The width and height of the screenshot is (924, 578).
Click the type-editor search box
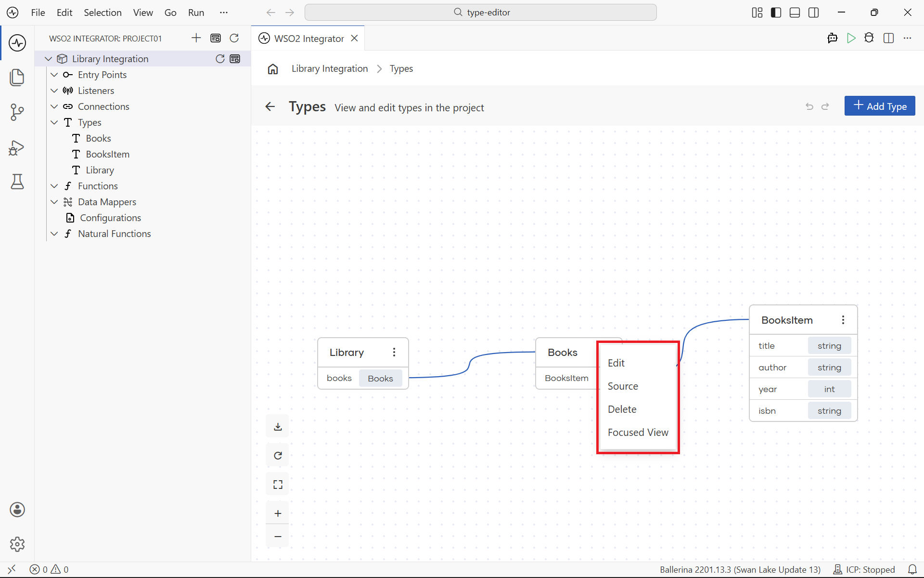point(481,13)
